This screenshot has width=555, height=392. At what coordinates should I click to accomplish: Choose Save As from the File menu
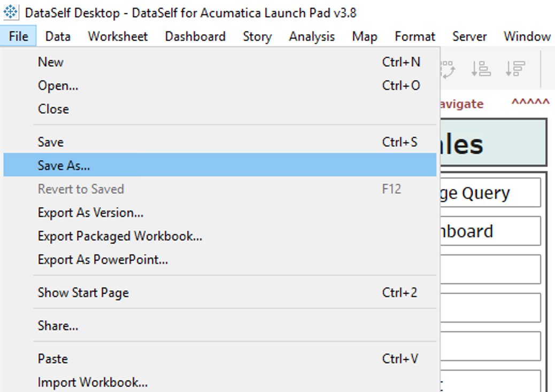64,166
